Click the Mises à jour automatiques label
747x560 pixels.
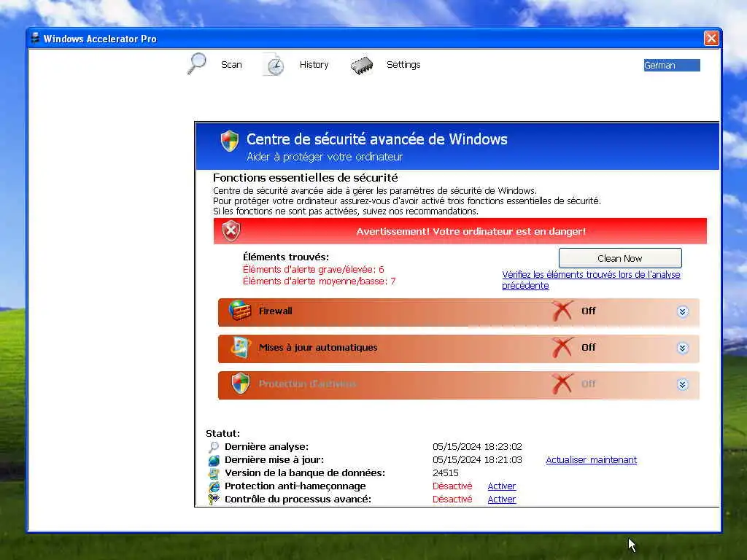318,348
